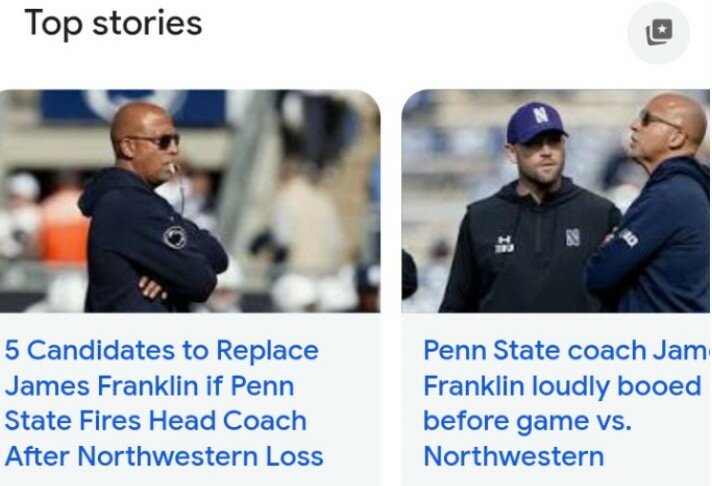Click the Northwestern N logo on the jacket chest
Screen dimensions: 712x486
coord(573,238)
